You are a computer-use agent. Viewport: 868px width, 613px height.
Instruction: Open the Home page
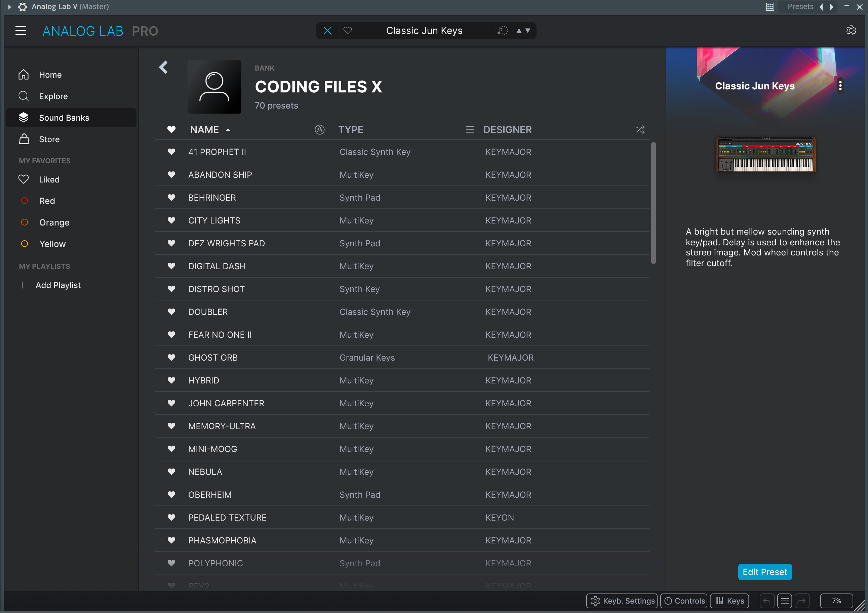71,75
